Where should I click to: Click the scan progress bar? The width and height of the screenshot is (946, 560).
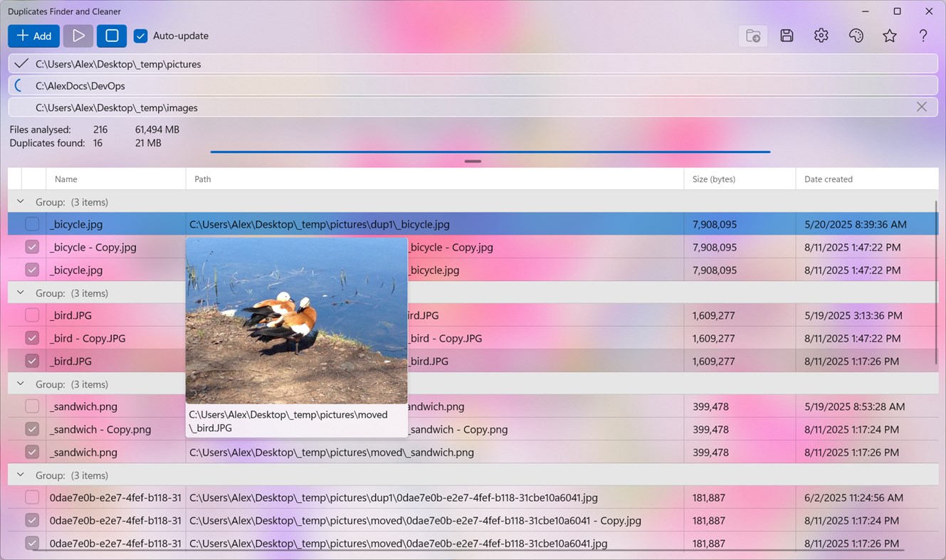(x=490, y=152)
